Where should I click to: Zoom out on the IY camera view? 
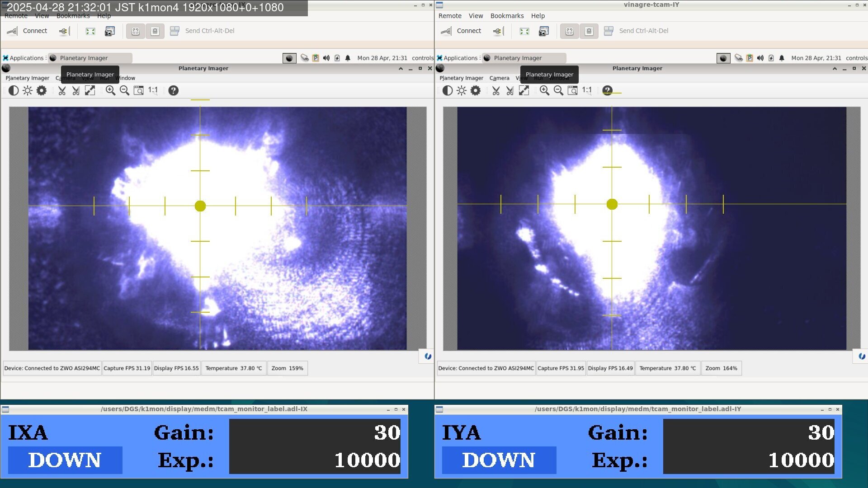558,90
